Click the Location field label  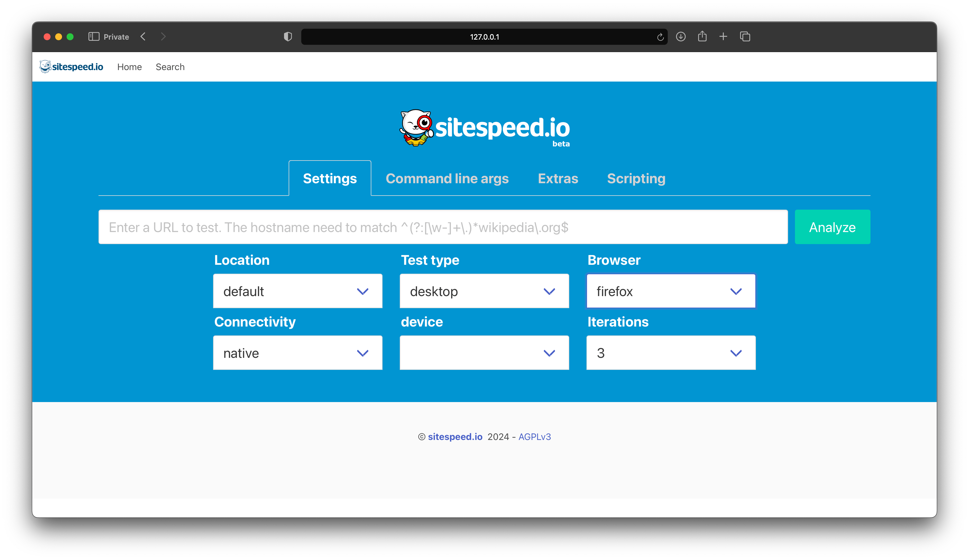tap(242, 260)
